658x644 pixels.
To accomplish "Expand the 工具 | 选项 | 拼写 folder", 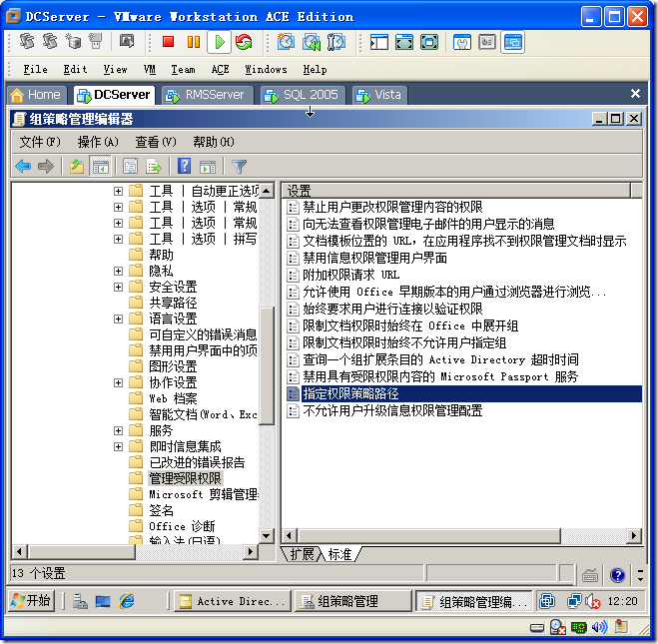I will [x=119, y=239].
